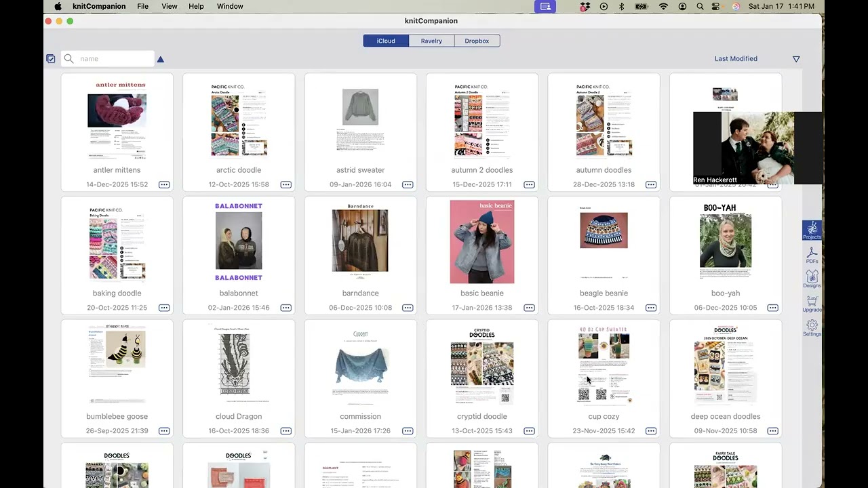The width and height of the screenshot is (868, 488).
Task: Open options menu for balabonnet
Action: click(x=285, y=308)
